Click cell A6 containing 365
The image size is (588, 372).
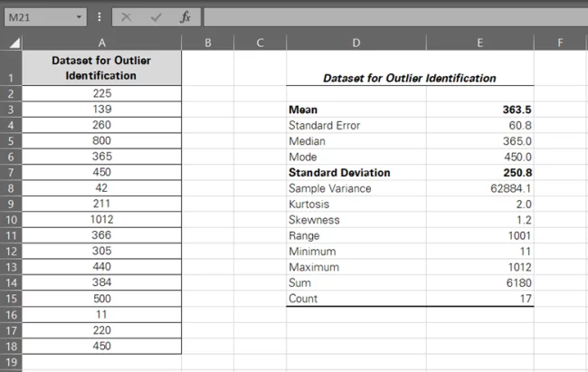[101, 157]
